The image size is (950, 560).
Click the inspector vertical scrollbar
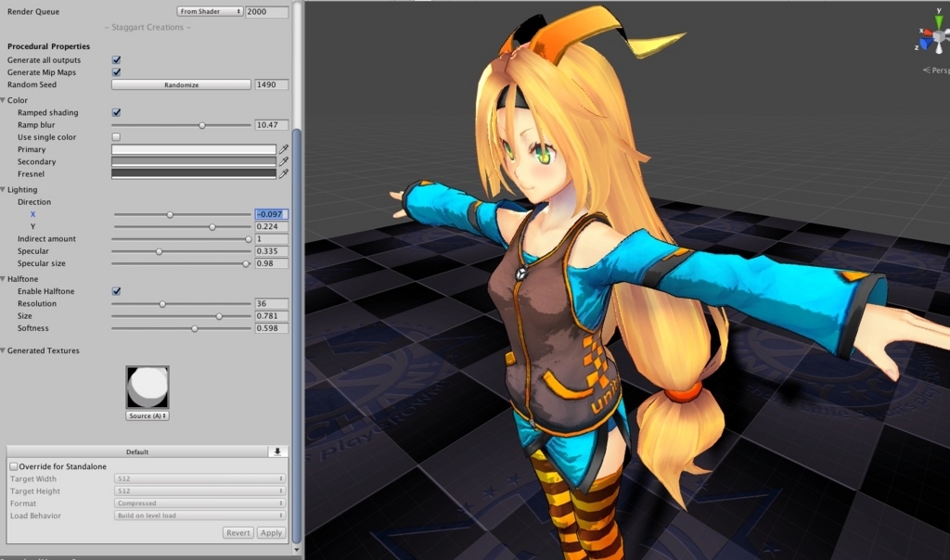[x=296, y=336]
